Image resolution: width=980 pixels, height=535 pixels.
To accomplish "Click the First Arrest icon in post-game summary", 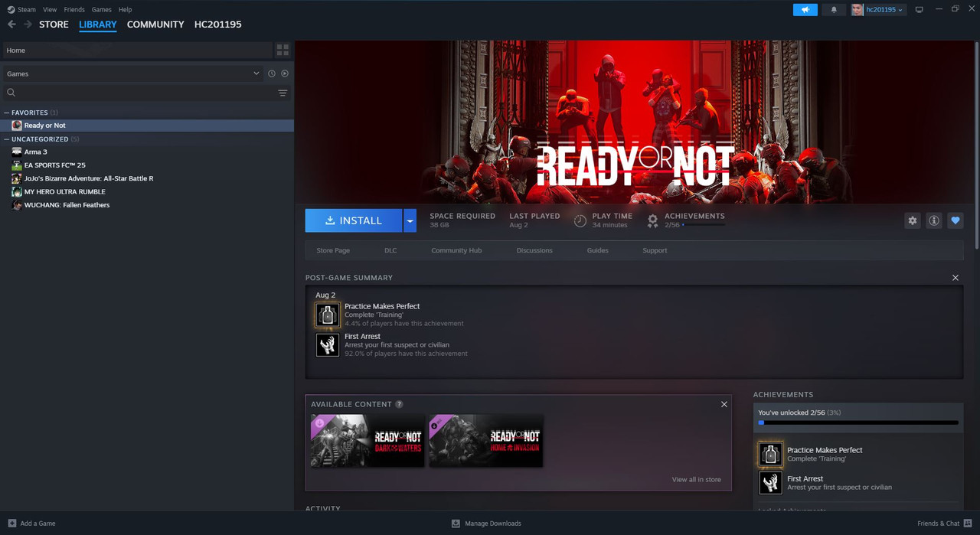I will pos(328,344).
